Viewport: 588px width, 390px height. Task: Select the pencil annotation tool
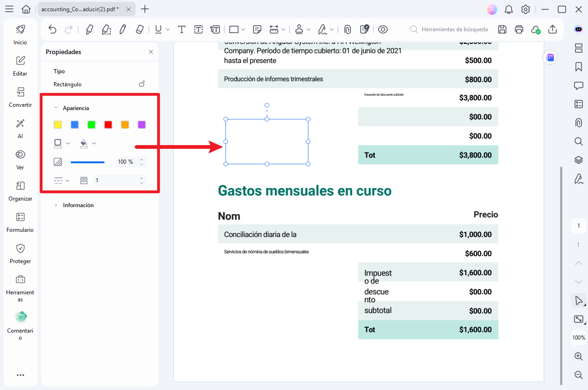pos(123,29)
